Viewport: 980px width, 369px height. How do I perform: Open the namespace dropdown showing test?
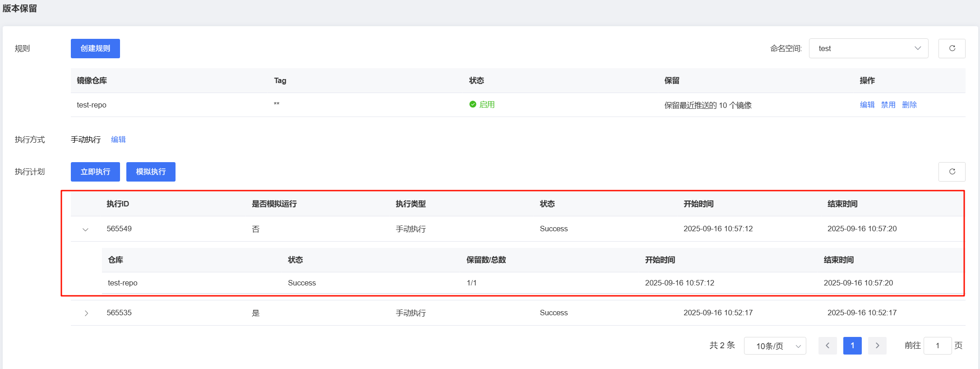pos(868,48)
